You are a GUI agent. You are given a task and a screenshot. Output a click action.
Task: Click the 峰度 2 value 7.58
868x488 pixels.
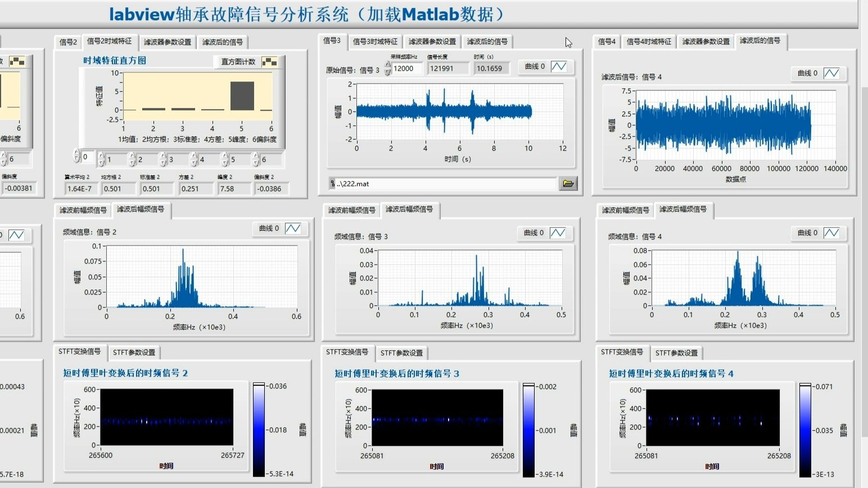point(234,189)
